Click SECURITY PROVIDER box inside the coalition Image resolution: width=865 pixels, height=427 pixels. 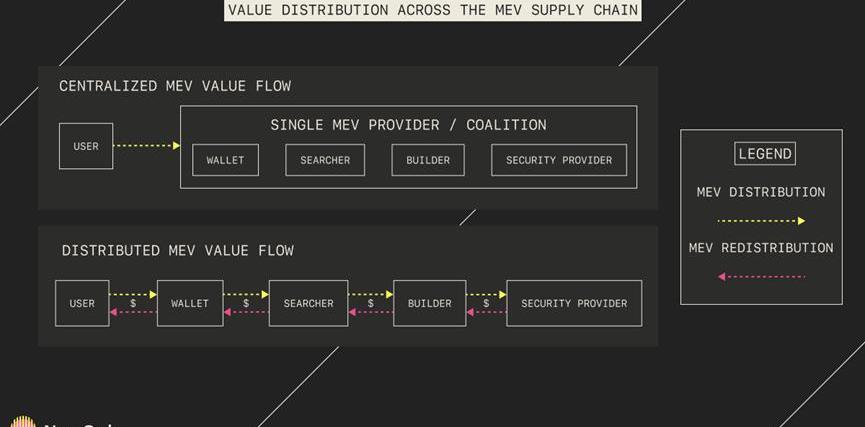click(559, 160)
